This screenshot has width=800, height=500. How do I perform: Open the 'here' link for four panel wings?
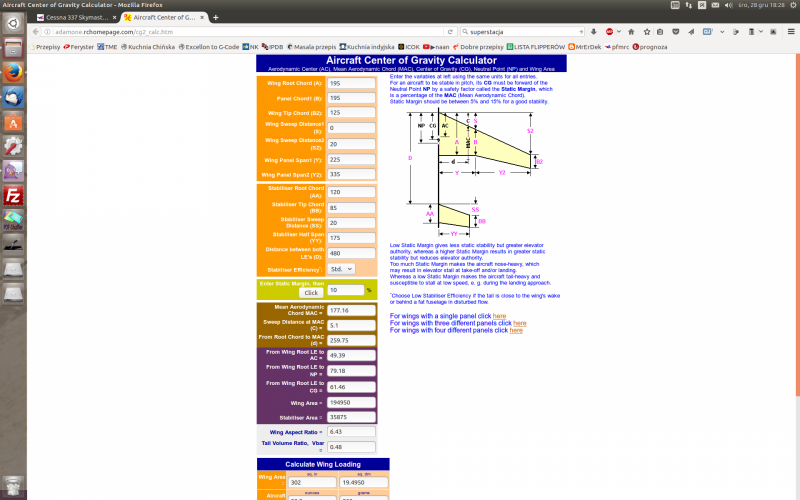click(516, 330)
